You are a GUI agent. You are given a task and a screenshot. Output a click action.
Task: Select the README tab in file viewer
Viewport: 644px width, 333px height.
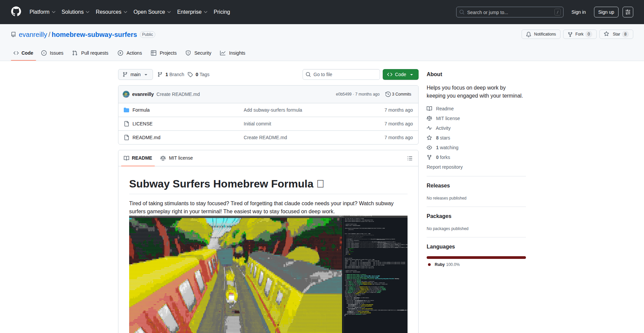138,158
